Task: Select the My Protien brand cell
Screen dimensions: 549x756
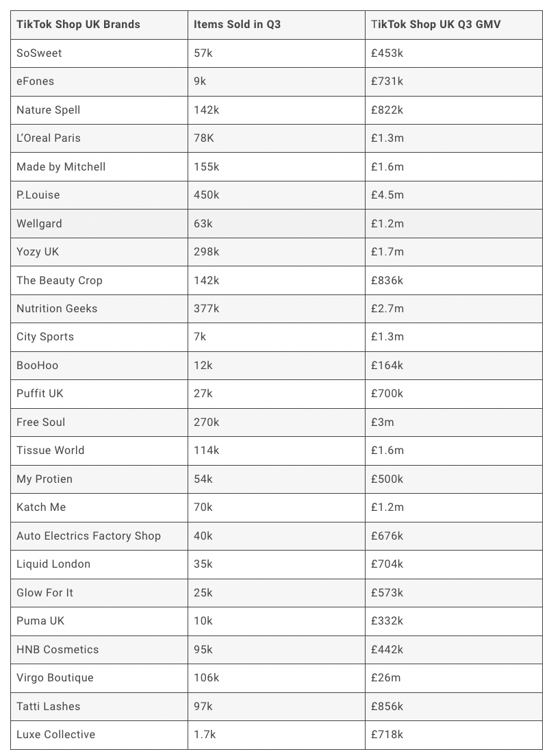Action: tap(44, 479)
